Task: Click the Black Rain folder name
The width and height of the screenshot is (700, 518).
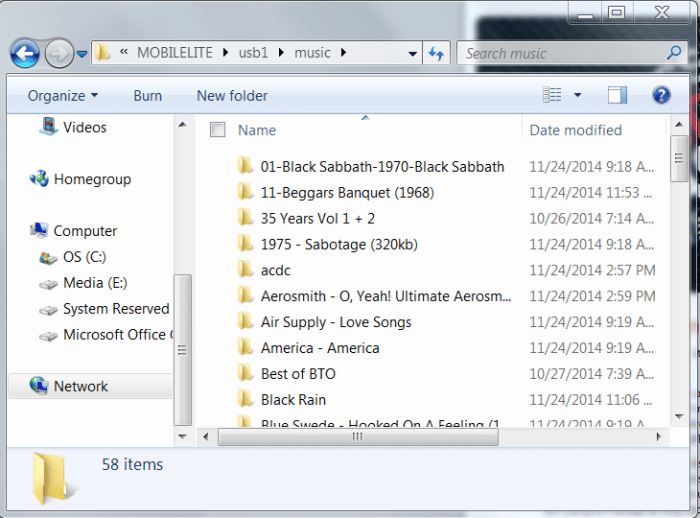Action: point(293,400)
